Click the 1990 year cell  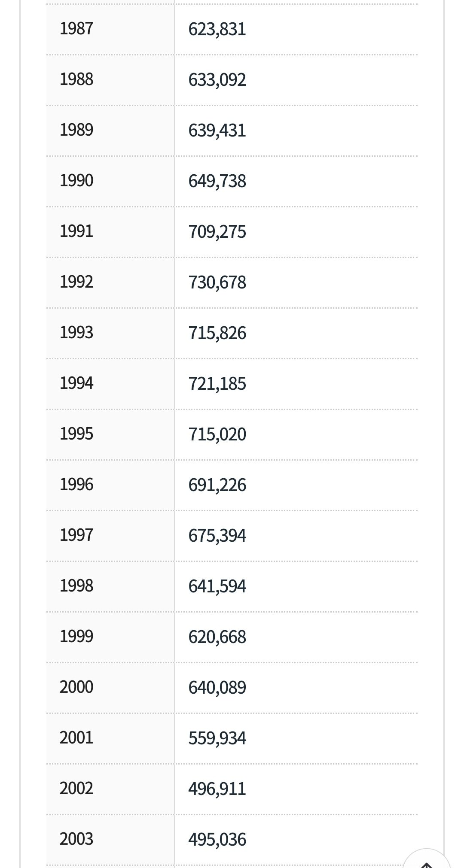pos(110,181)
